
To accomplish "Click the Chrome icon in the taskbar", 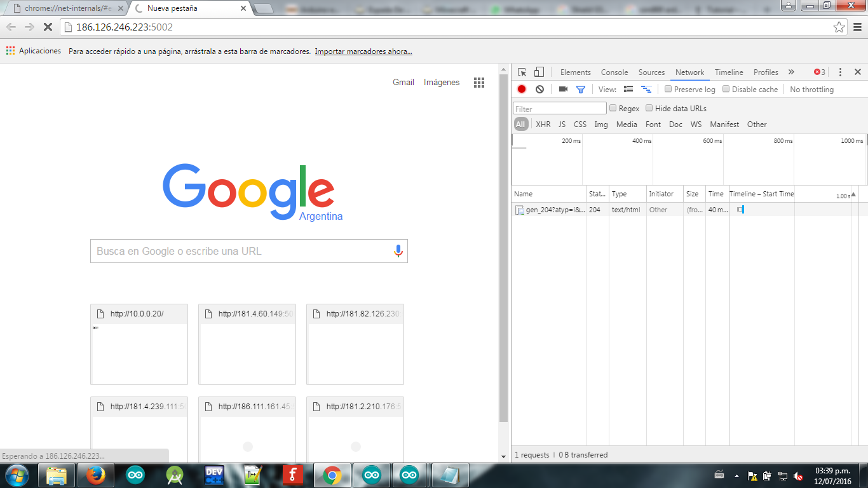I will pos(332,475).
